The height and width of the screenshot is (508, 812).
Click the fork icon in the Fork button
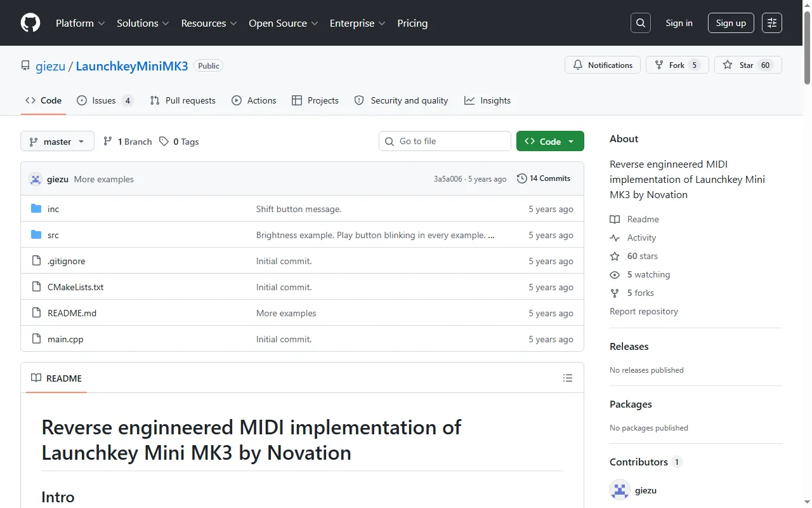click(659, 65)
